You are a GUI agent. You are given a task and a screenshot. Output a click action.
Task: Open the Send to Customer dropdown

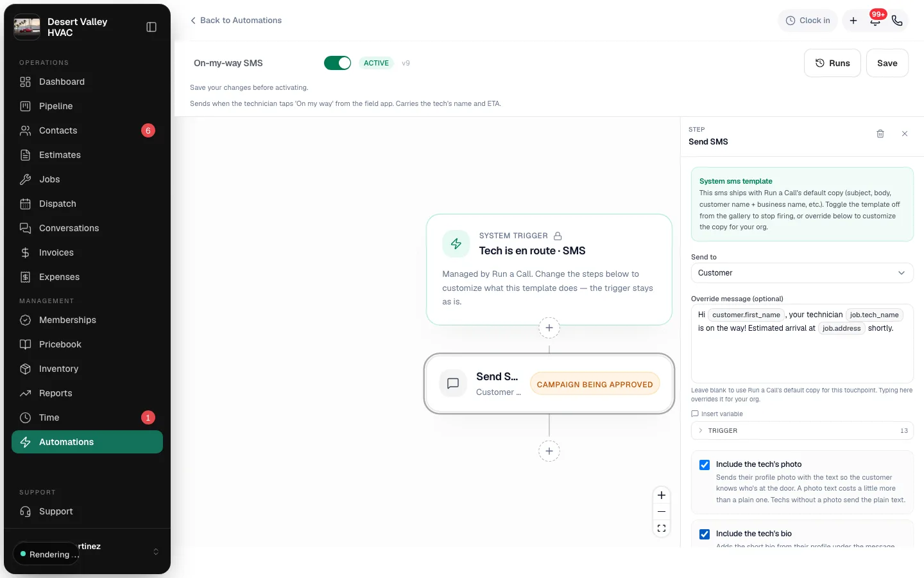click(802, 273)
